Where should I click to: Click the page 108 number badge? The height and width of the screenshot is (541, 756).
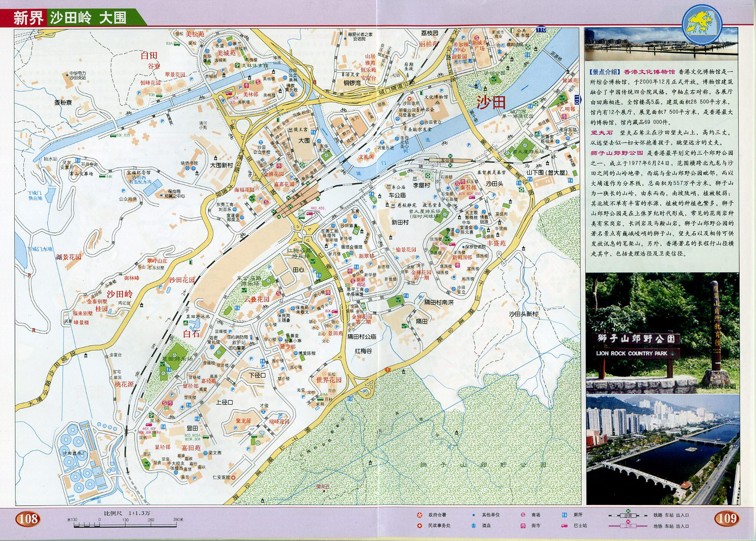click(x=28, y=518)
